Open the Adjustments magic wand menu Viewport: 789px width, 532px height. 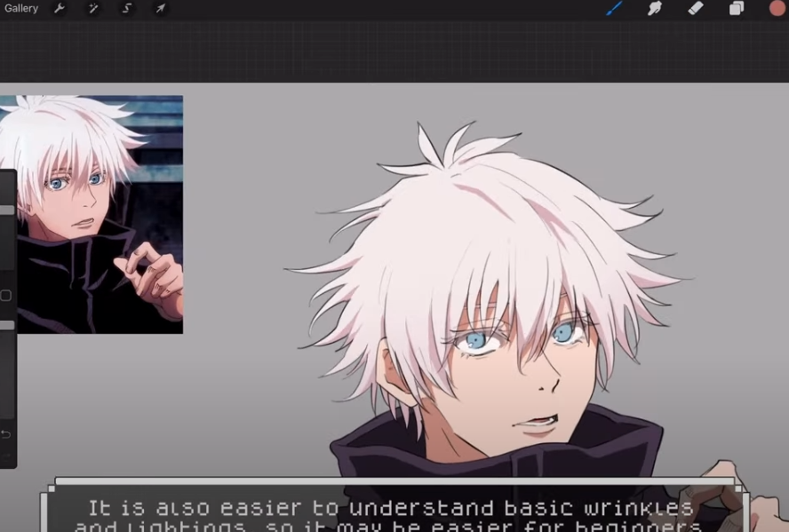93,9
